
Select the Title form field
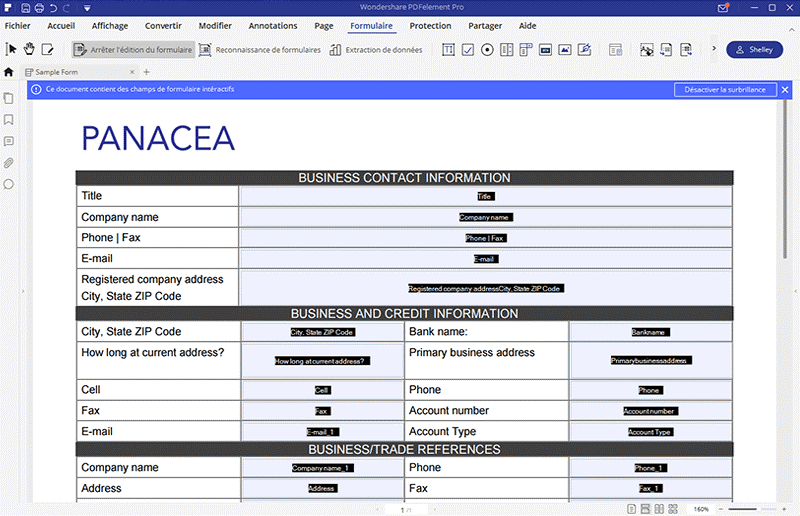(x=486, y=196)
